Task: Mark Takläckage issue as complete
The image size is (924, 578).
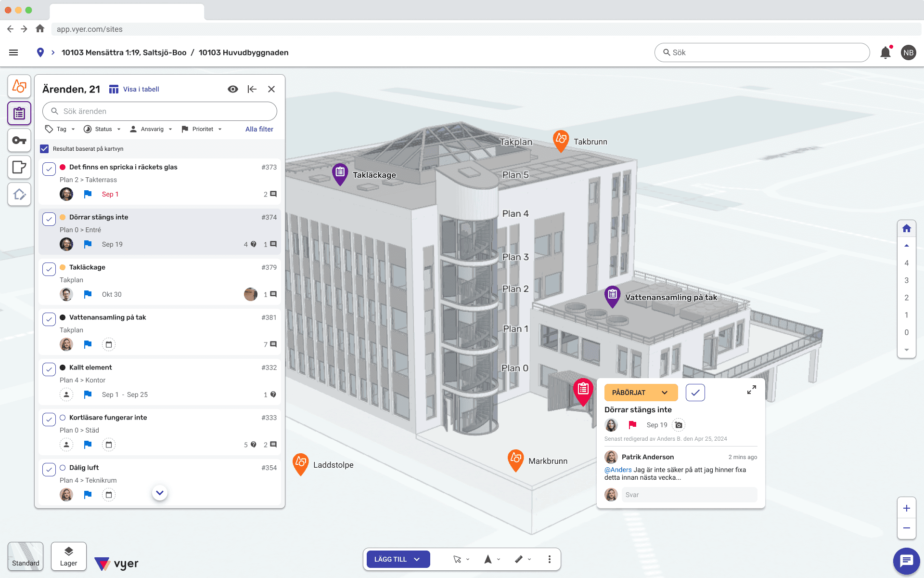Action: 49,269
